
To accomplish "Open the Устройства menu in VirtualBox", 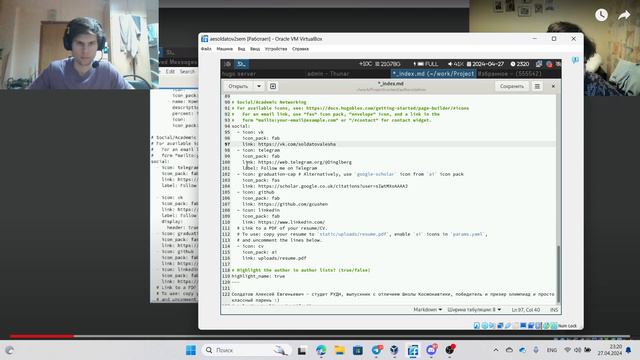I will coord(276,49).
